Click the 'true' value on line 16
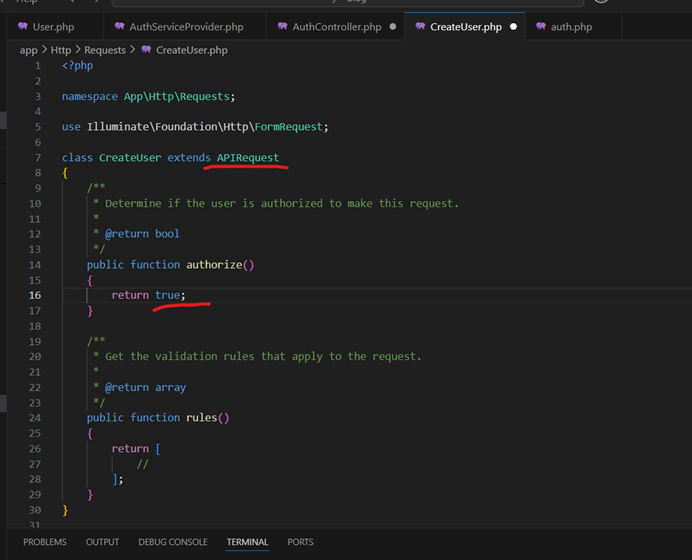692x560 pixels. [167, 295]
